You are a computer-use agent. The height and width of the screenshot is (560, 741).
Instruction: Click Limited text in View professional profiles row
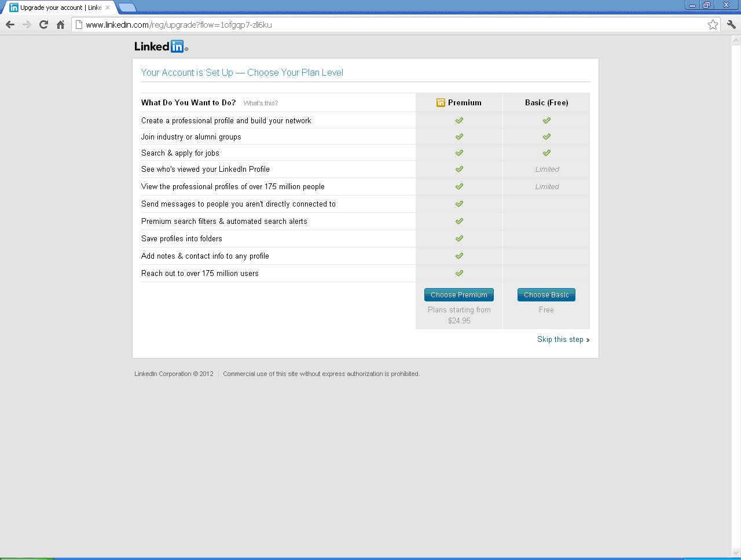pos(547,187)
